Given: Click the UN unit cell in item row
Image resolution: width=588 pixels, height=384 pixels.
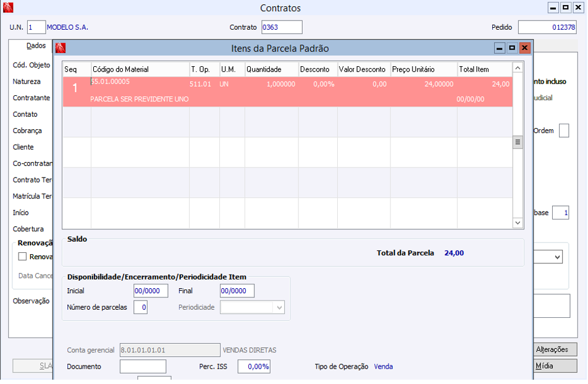Looking at the screenshot, I should [x=224, y=84].
